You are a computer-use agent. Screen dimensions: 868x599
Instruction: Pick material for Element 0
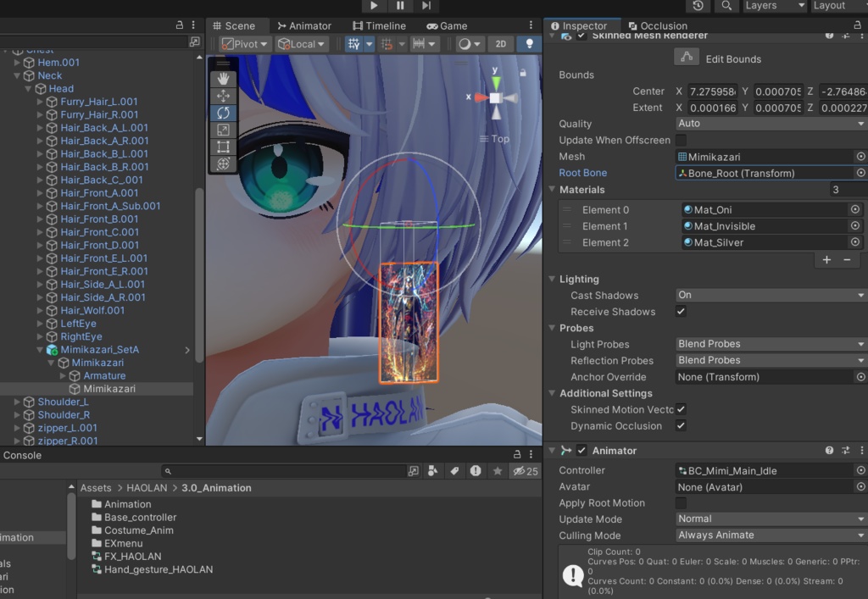[854, 209]
